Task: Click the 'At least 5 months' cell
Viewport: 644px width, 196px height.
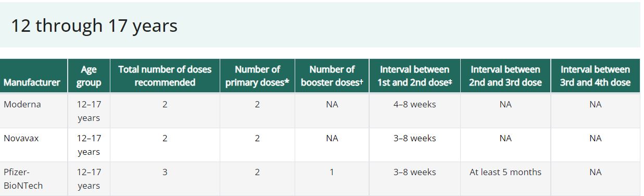Action: (506, 179)
